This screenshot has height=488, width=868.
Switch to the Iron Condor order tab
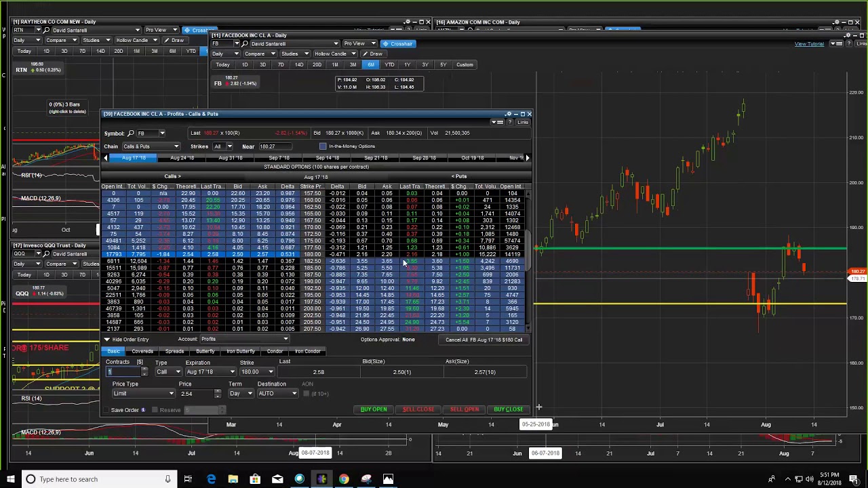[x=307, y=352]
